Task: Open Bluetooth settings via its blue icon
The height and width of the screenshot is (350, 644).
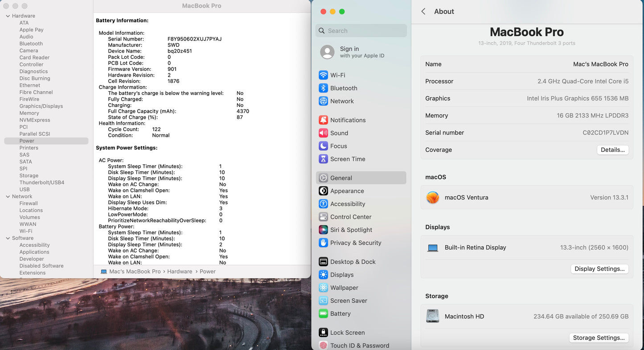Action: 323,88
